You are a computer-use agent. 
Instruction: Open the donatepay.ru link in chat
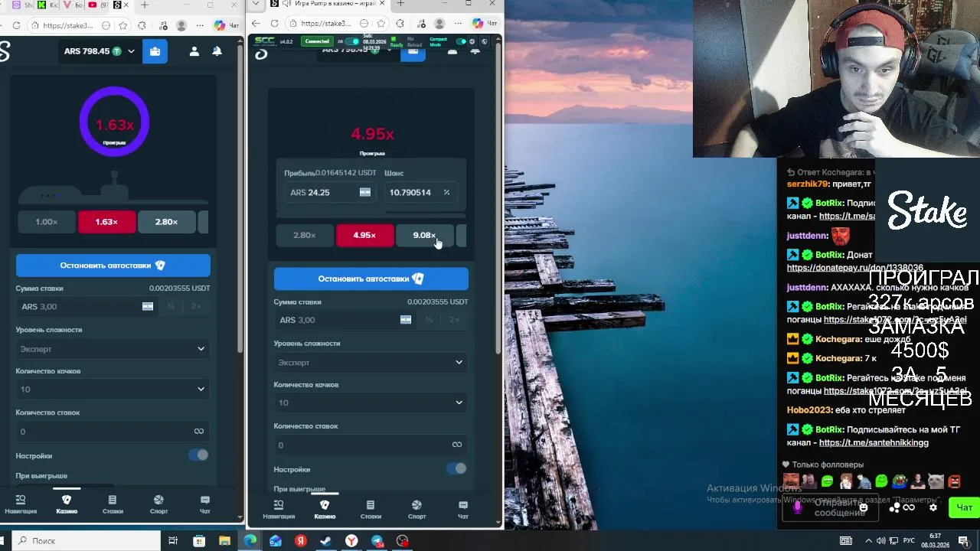coord(855,268)
